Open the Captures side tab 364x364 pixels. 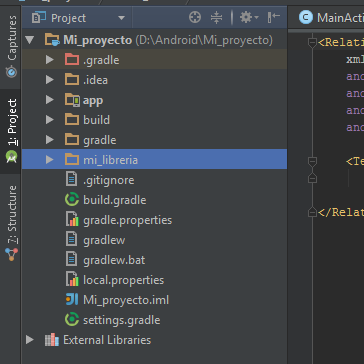(x=11, y=46)
